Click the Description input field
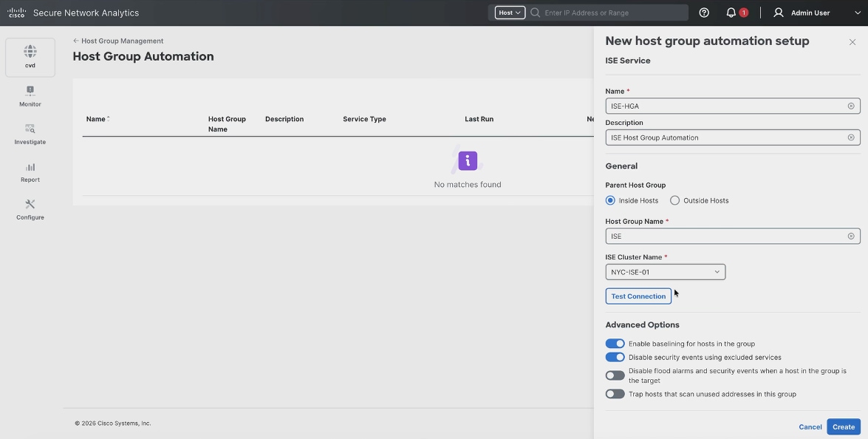 click(x=733, y=137)
